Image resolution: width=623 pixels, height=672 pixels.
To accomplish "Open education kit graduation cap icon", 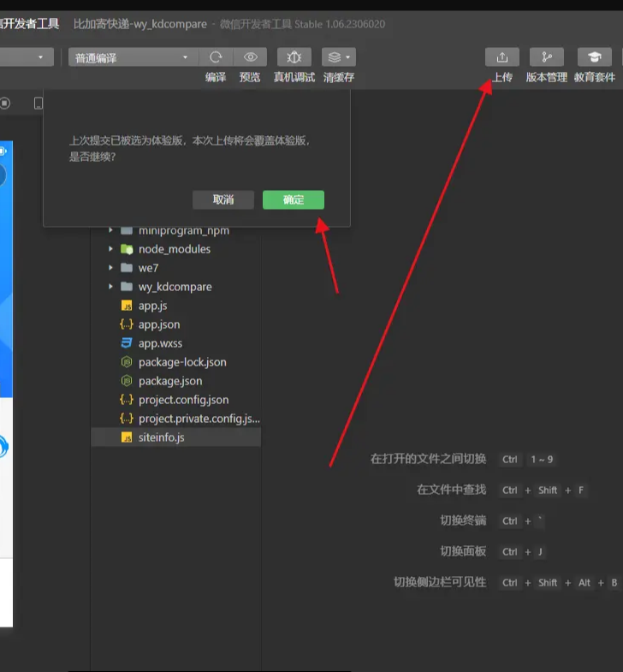I will click(594, 57).
